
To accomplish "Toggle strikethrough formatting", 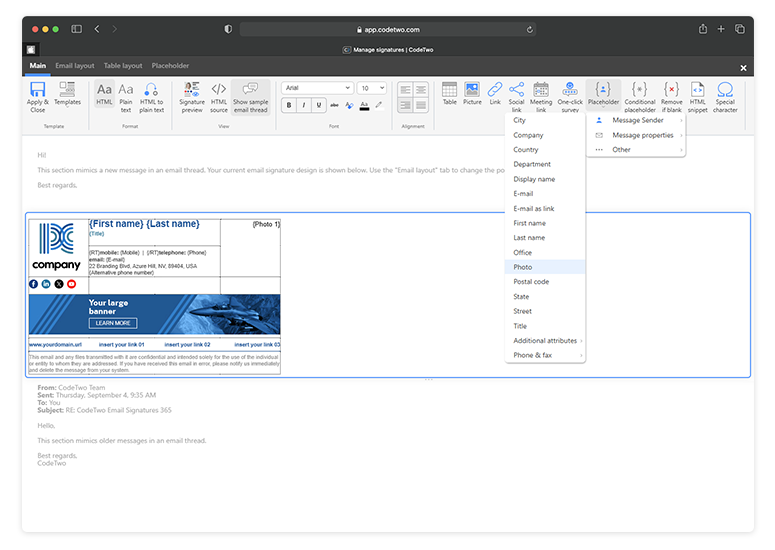I will click(x=335, y=105).
